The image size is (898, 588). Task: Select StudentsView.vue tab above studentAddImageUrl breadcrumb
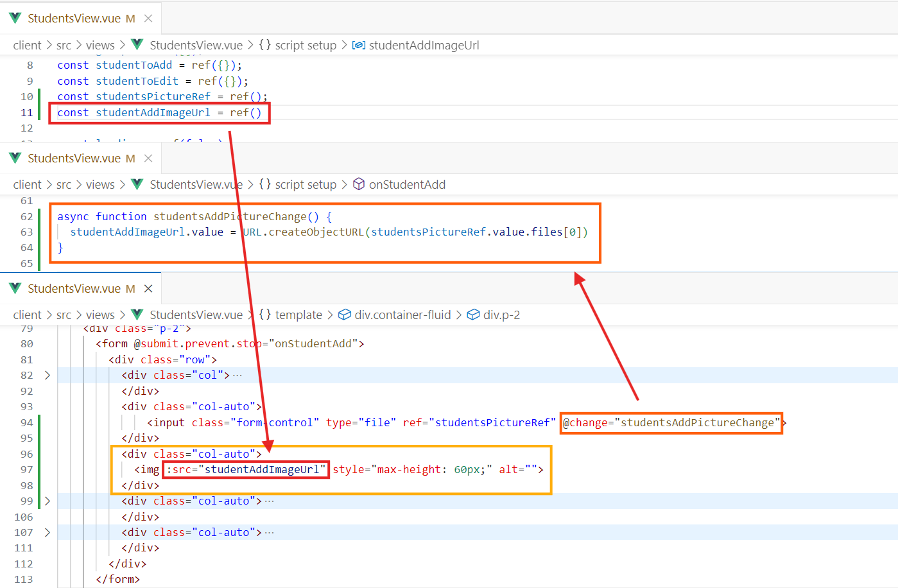(x=74, y=18)
